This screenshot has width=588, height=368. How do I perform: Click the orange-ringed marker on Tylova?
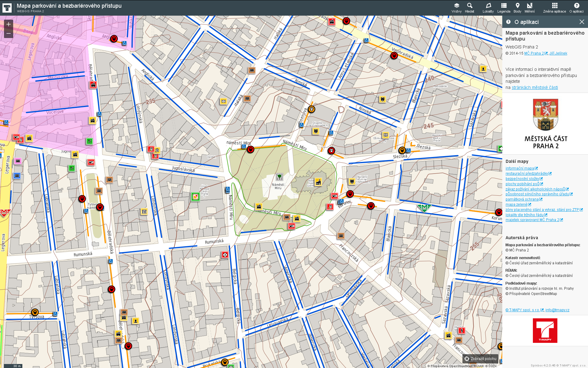[35, 312]
